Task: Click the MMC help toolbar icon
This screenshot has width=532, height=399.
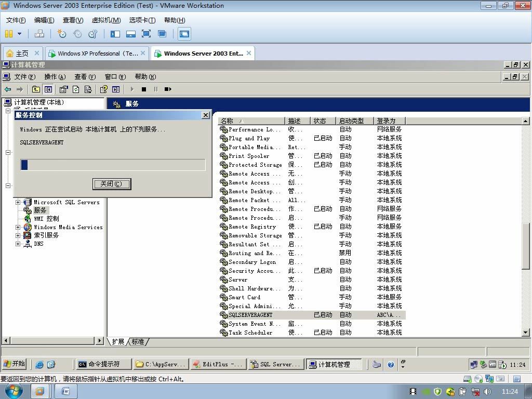Action: click(x=103, y=89)
